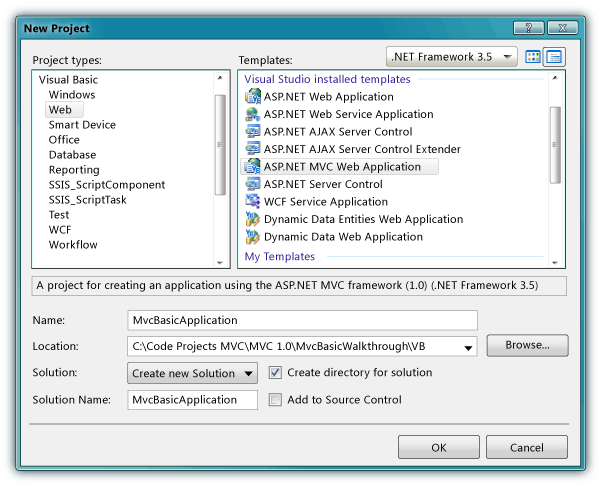Screen dimensions: 601x486
Task: Click the Visual Studio installed templates header
Action: coord(327,79)
